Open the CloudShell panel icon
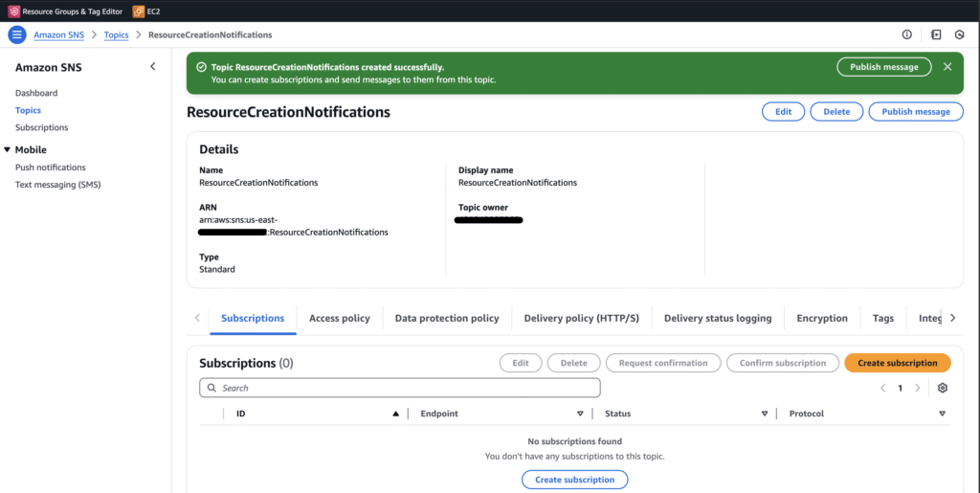 936,35
